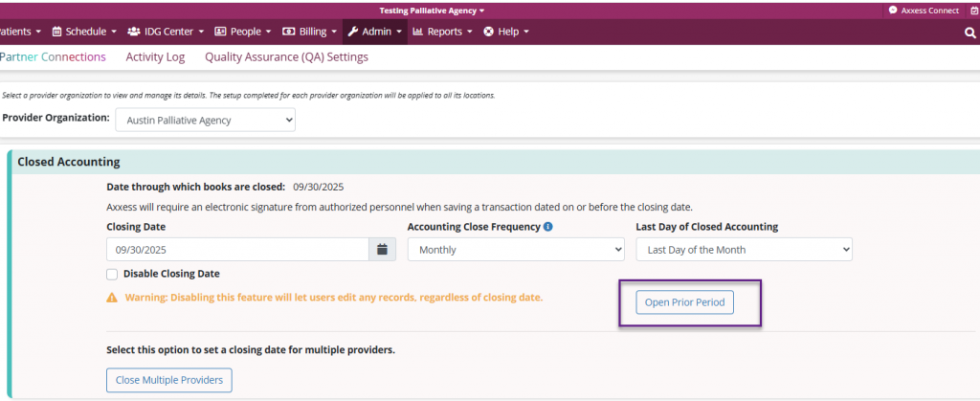Open the calendar picker for Closing Date
The image size is (980, 401).
coord(382,250)
